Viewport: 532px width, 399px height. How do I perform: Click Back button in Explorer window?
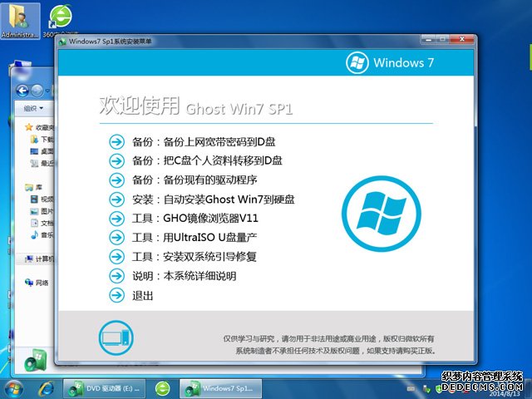pos(22,91)
